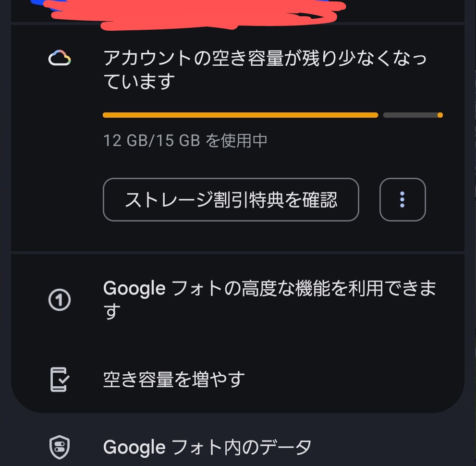Select Google フォトの高度な機能を利用できます entry

[x=238, y=300]
